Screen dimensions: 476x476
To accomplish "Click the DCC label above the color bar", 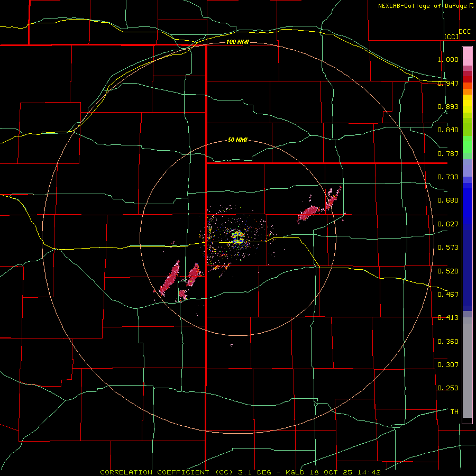I will coord(465,32).
